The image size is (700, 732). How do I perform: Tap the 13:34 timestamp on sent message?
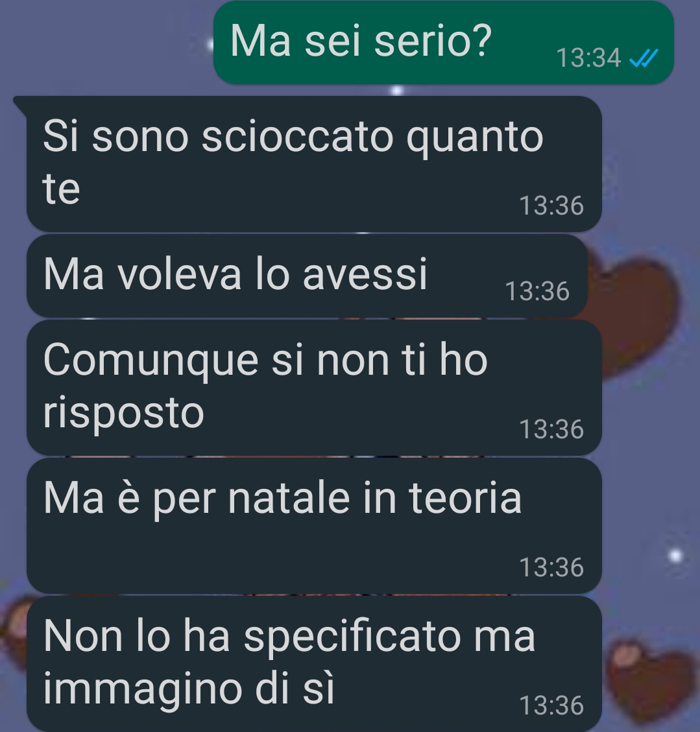(x=588, y=58)
